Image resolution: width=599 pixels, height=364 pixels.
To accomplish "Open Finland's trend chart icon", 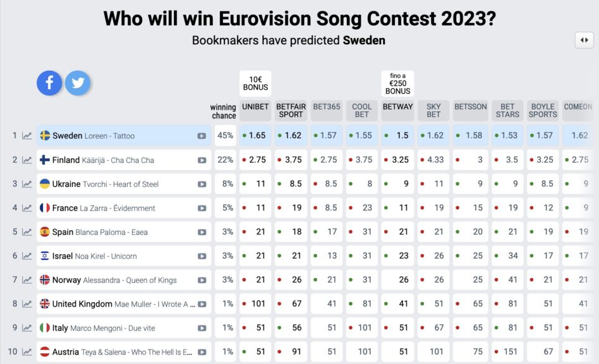I will (x=27, y=160).
